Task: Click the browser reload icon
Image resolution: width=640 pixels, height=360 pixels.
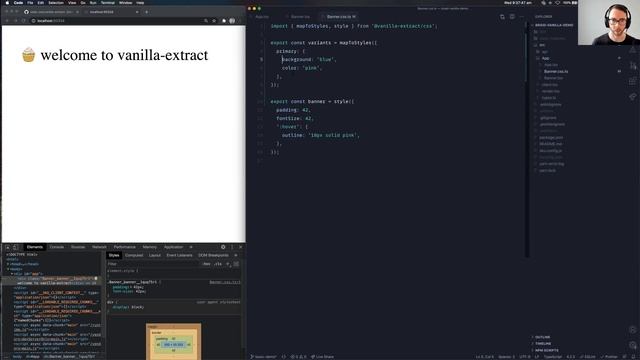Action: coord(23,20)
